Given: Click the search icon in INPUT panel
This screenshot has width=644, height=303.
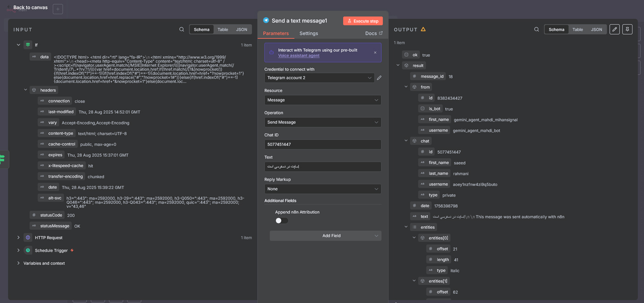Looking at the screenshot, I should tap(182, 29).
